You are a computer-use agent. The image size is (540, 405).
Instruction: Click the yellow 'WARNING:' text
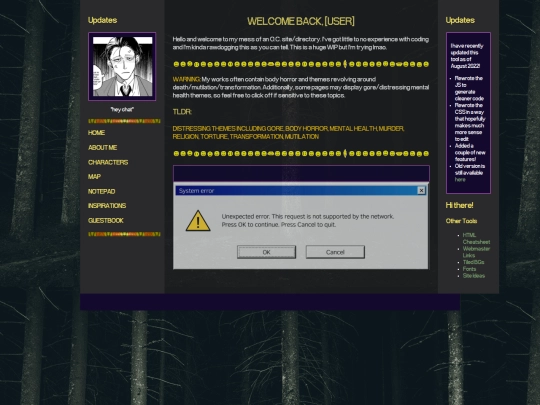186,79
